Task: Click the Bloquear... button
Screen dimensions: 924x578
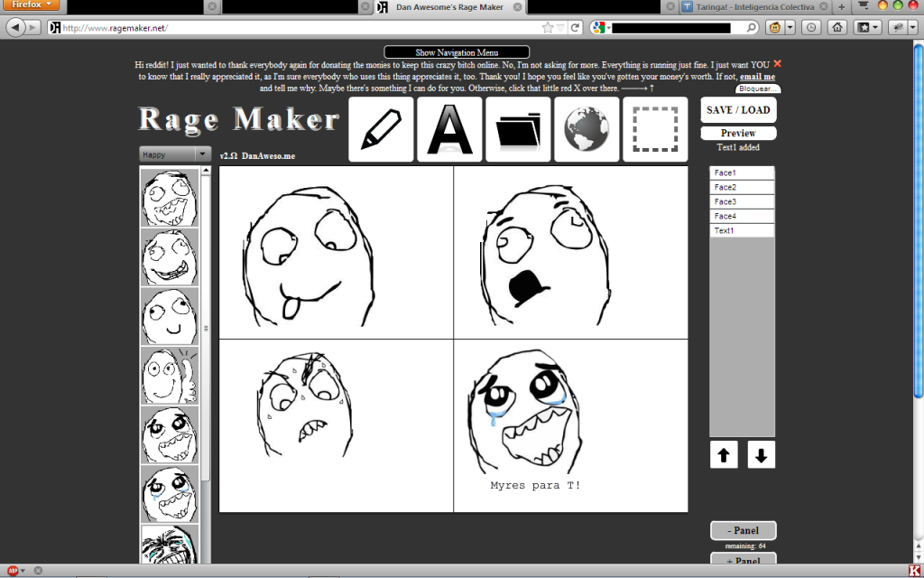Action: coord(758,89)
